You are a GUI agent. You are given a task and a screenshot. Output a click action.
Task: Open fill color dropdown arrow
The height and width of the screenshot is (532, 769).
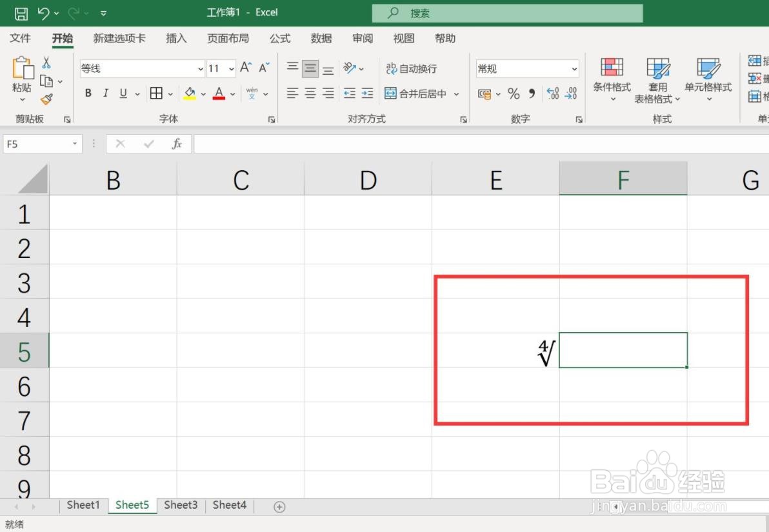pyautogui.click(x=203, y=94)
